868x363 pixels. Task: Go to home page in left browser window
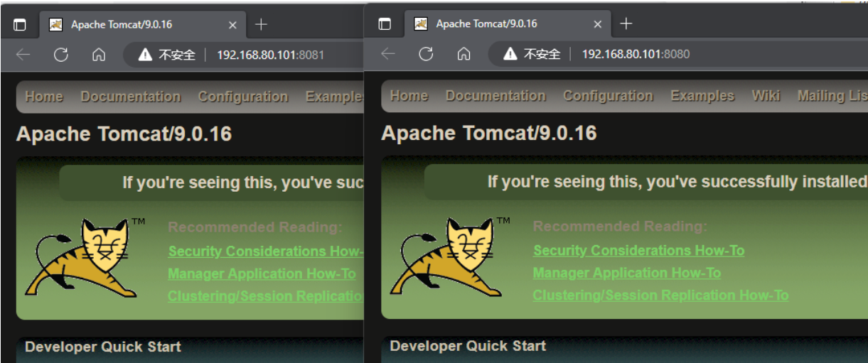tap(99, 55)
